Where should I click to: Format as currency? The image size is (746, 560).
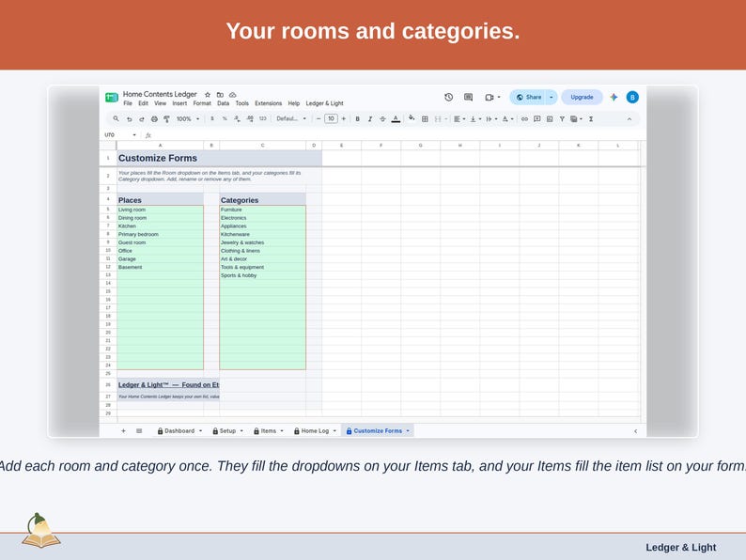click(x=212, y=119)
